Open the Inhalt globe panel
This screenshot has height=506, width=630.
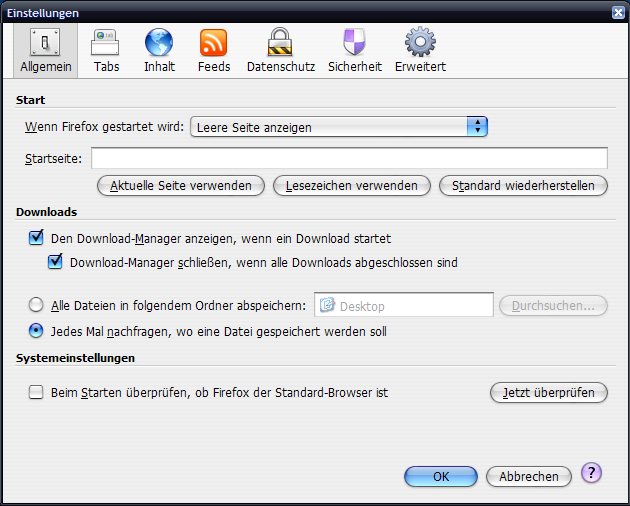pyautogui.click(x=159, y=50)
